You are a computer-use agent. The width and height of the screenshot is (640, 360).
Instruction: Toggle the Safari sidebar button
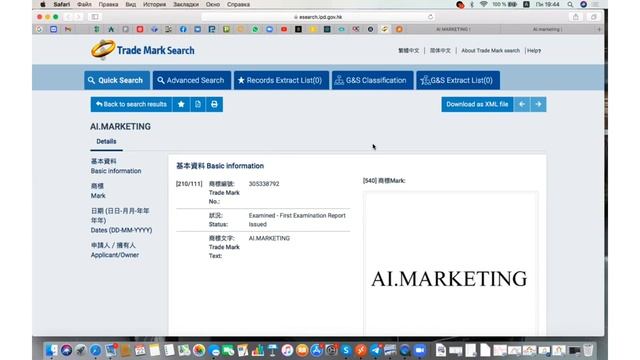coord(95,17)
